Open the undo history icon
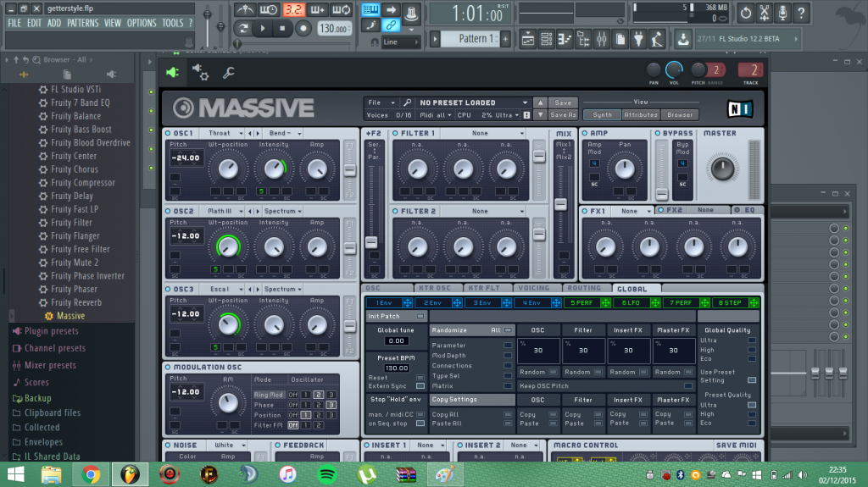The image size is (868, 487). 746,12
